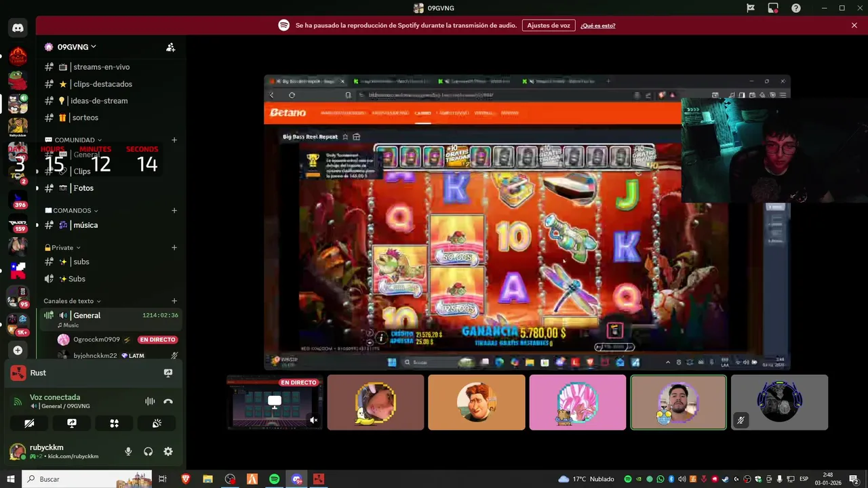Create channel in COMANDOS category
868x488 pixels.
coord(174,211)
